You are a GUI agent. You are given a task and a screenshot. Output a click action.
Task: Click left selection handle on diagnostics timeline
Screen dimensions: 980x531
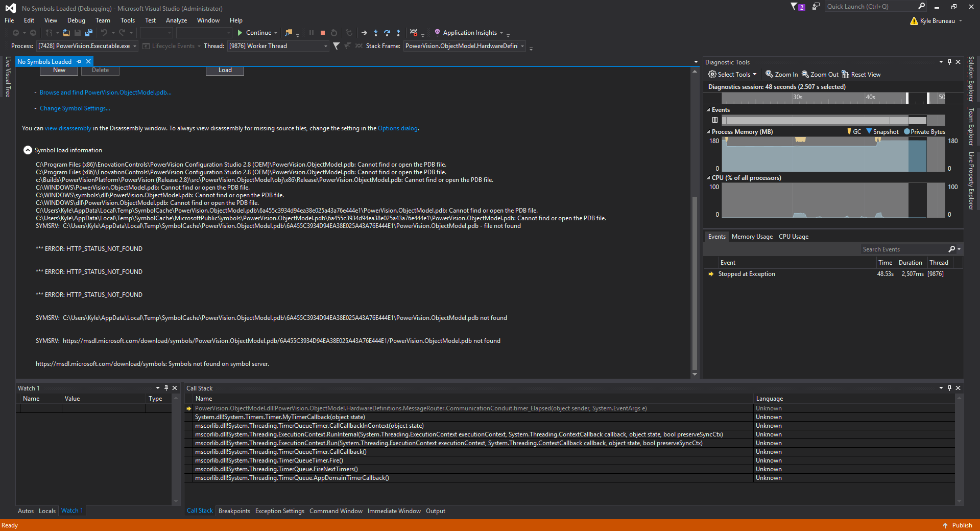pyautogui.click(x=907, y=98)
